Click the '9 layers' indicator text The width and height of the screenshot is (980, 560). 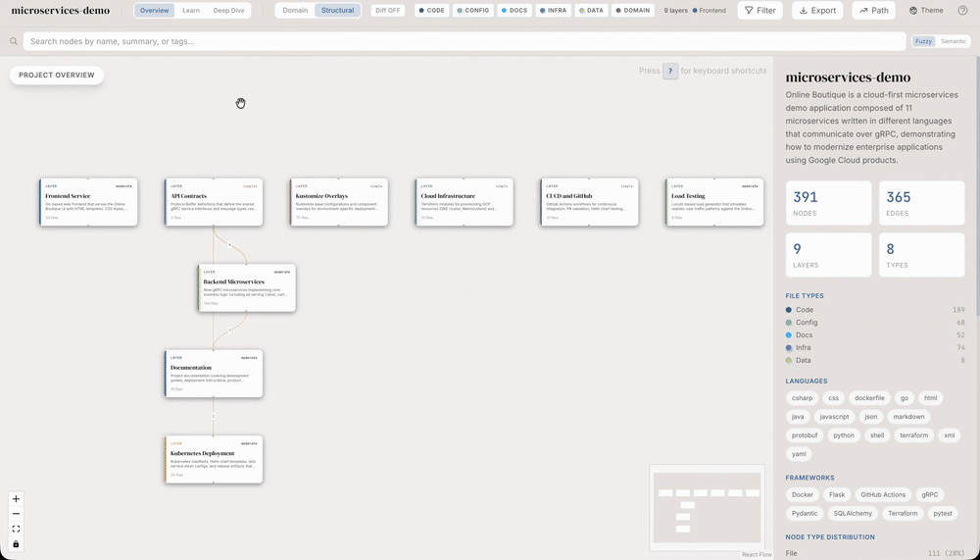675,11
